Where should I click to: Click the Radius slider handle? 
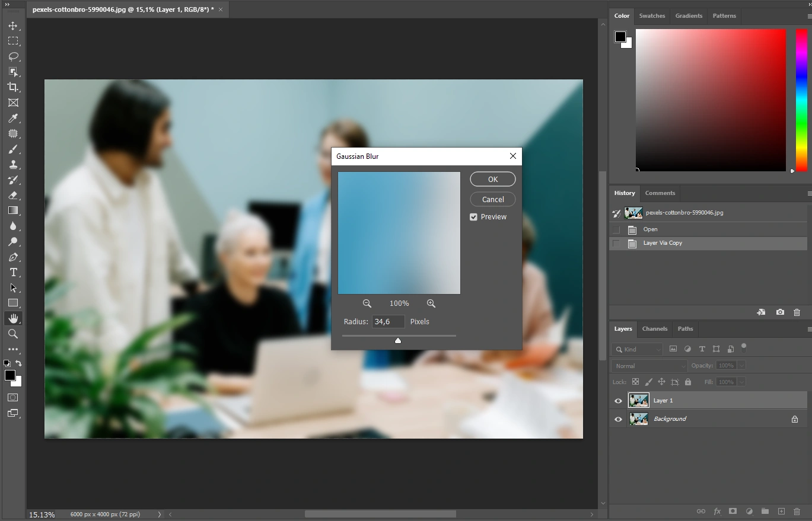[x=398, y=340]
